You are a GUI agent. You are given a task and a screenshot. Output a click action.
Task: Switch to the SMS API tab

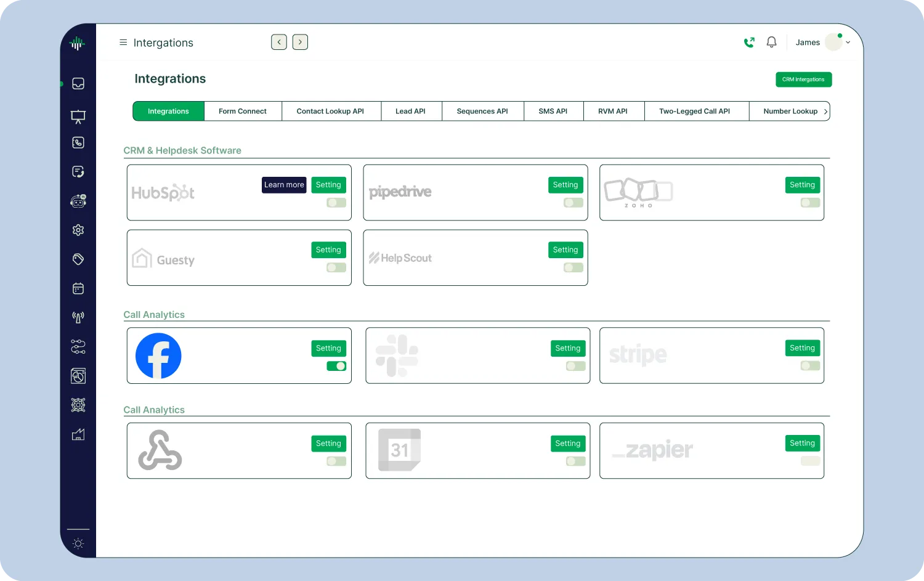pyautogui.click(x=553, y=112)
